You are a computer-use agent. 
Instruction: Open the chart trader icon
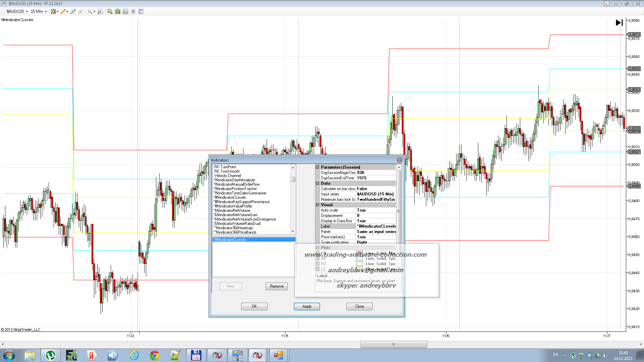tap(110, 11)
